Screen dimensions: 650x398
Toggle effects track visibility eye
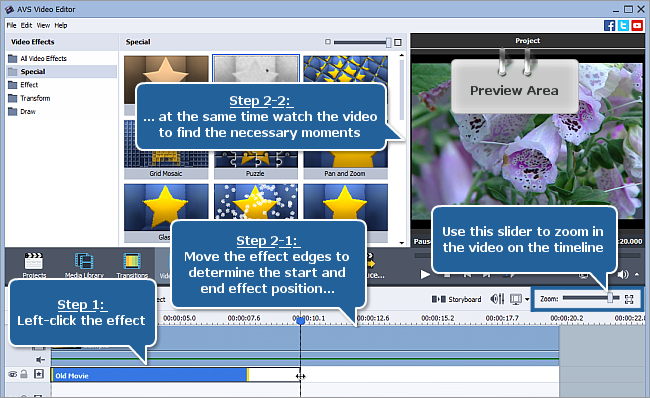click(x=13, y=374)
